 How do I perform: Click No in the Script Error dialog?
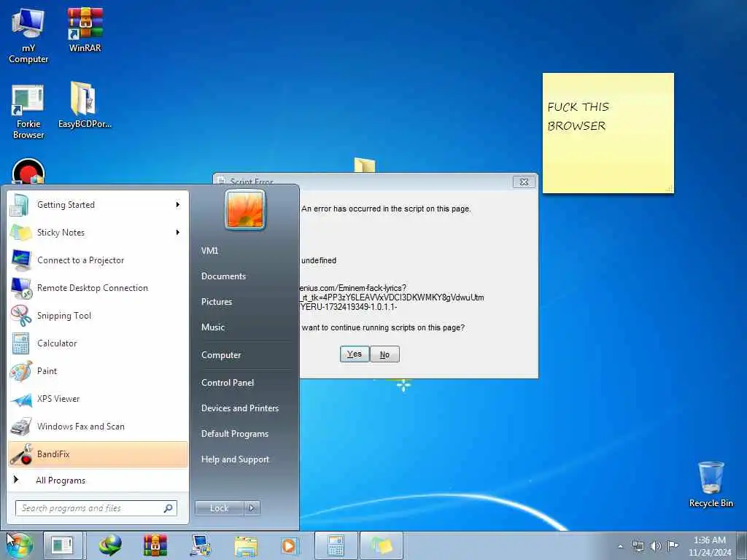click(384, 354)
